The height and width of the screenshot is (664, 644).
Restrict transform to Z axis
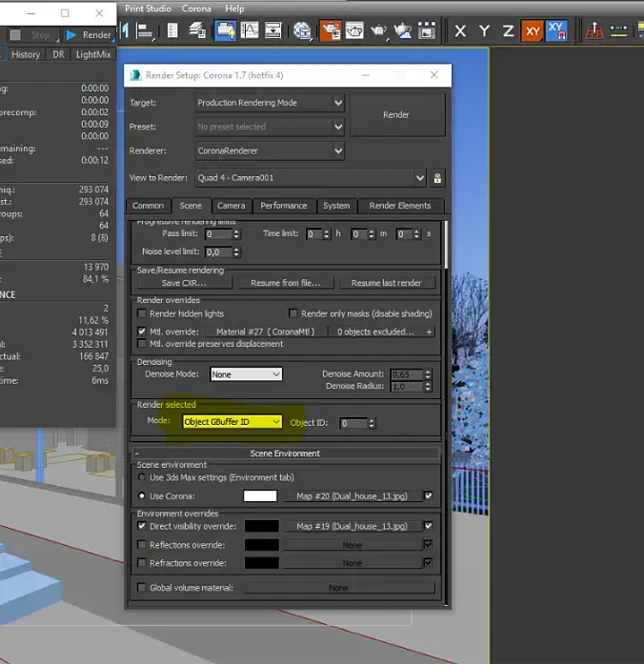[508, 31]
